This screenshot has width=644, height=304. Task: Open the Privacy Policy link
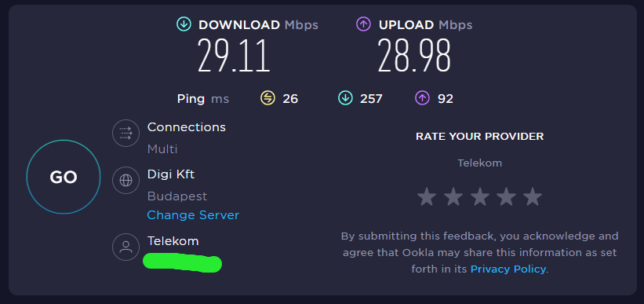click(508, 269)
